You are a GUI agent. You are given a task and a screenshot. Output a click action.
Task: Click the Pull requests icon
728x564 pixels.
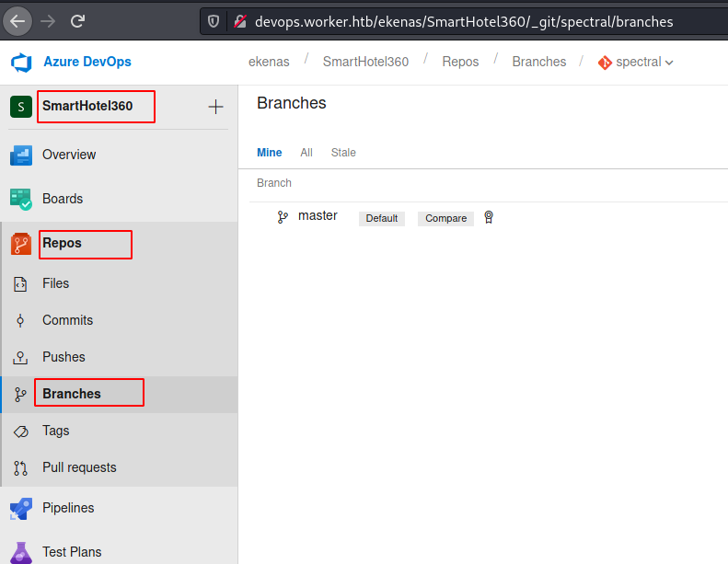pos(20,468)
